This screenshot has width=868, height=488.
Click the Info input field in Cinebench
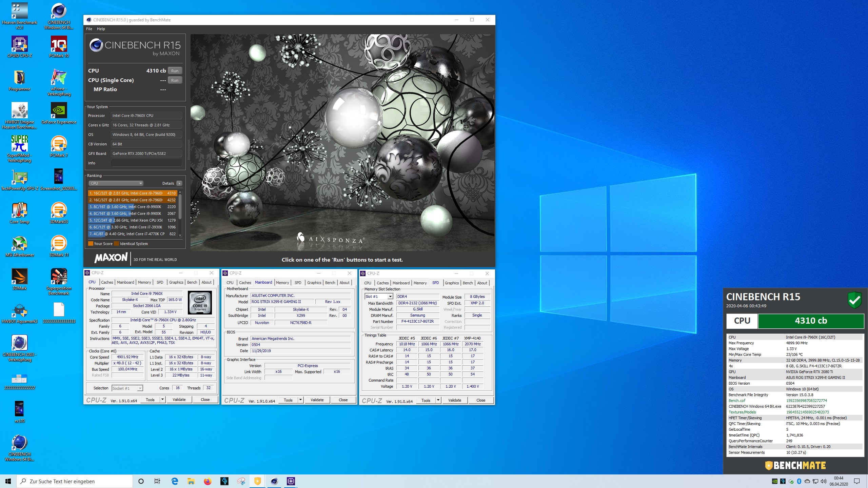click(x=146, y=163)
